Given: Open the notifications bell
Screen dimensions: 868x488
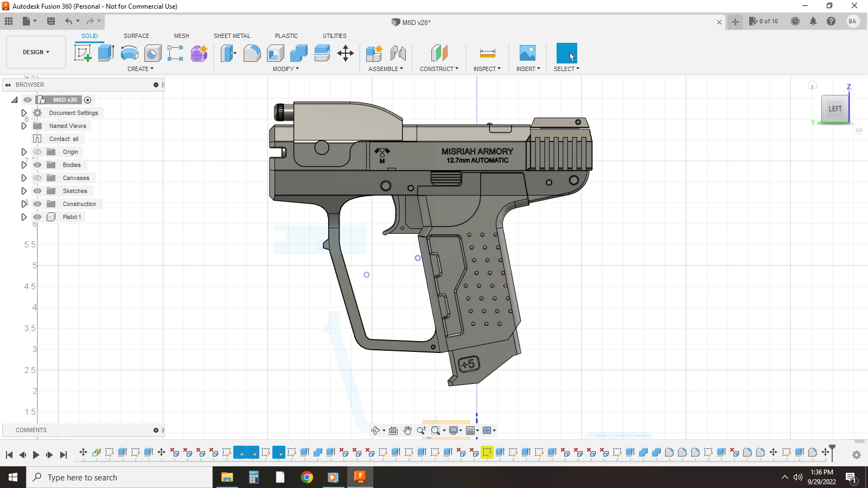Looking at the screenshot, I should 813,21.
